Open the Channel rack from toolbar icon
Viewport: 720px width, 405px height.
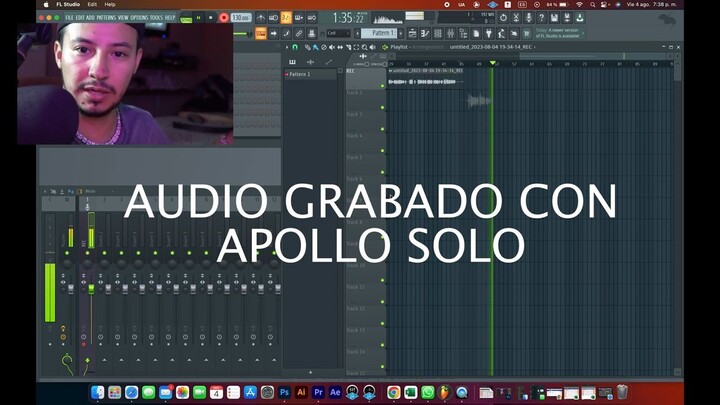tap(438, 34)
